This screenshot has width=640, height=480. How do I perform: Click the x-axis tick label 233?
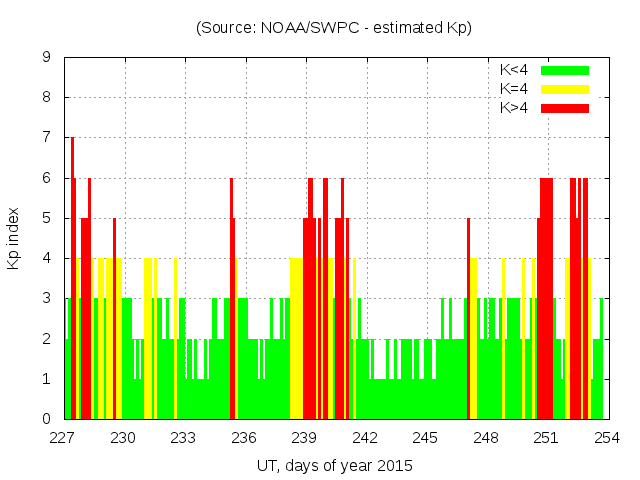(x=184, y=438)
